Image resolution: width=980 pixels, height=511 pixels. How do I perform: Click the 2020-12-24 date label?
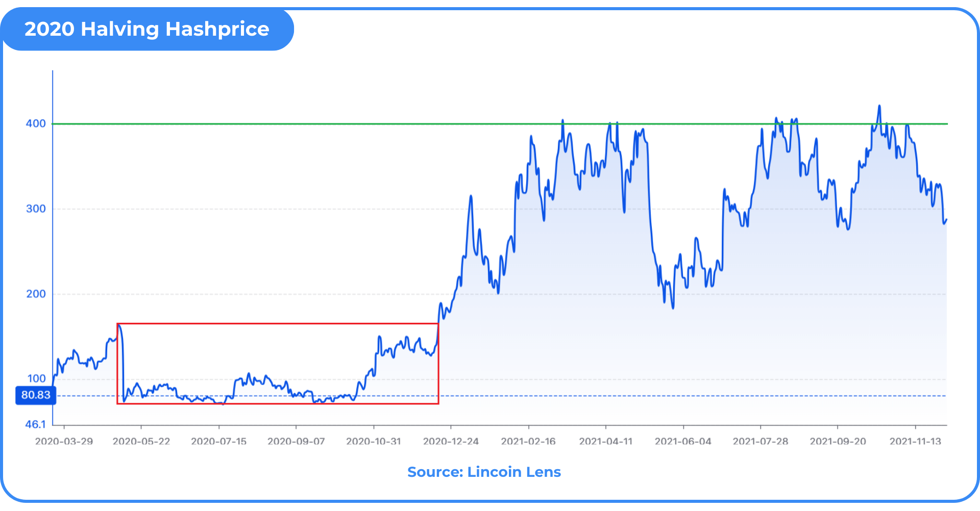(451, 441)
